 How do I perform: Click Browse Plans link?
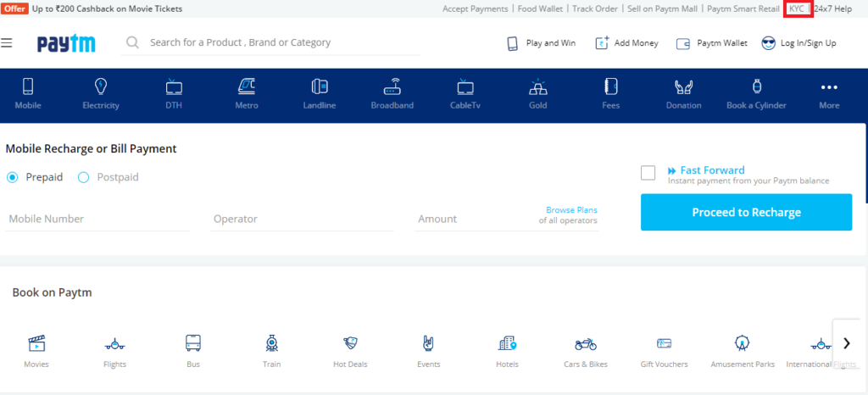(572, 210)
